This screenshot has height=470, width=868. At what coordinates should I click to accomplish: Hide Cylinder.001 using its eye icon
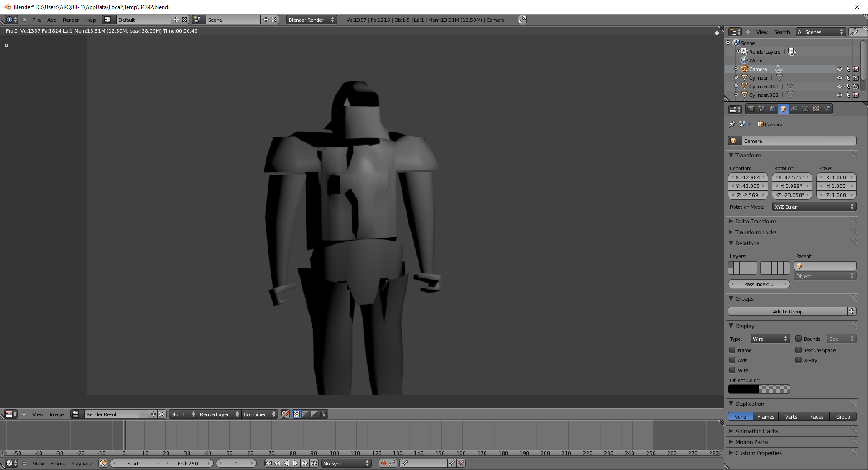point(839,86)
